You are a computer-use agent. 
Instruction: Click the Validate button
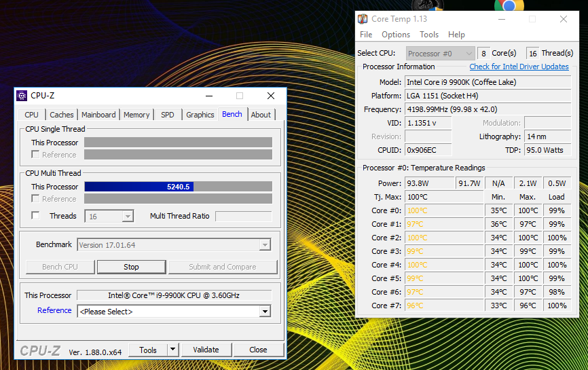pos(206,350)
